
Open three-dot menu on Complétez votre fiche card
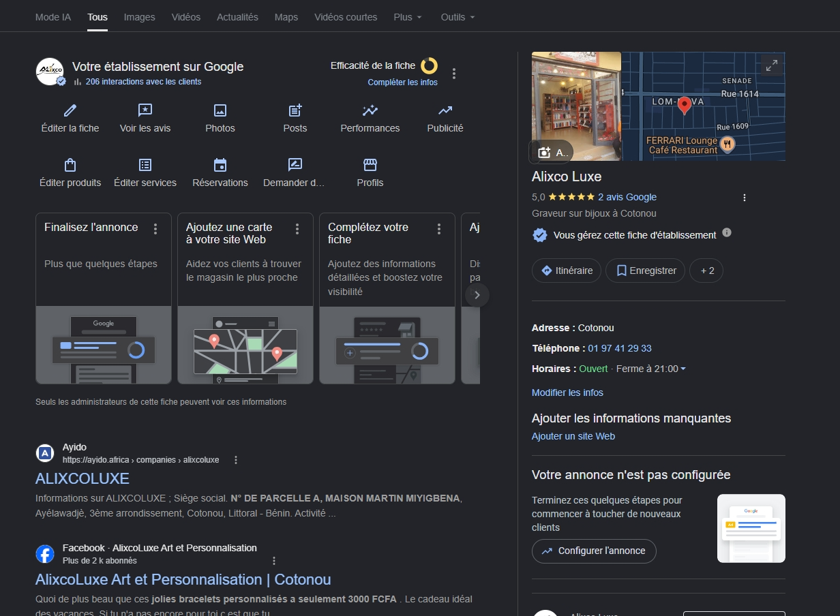(x=439, y=229)
